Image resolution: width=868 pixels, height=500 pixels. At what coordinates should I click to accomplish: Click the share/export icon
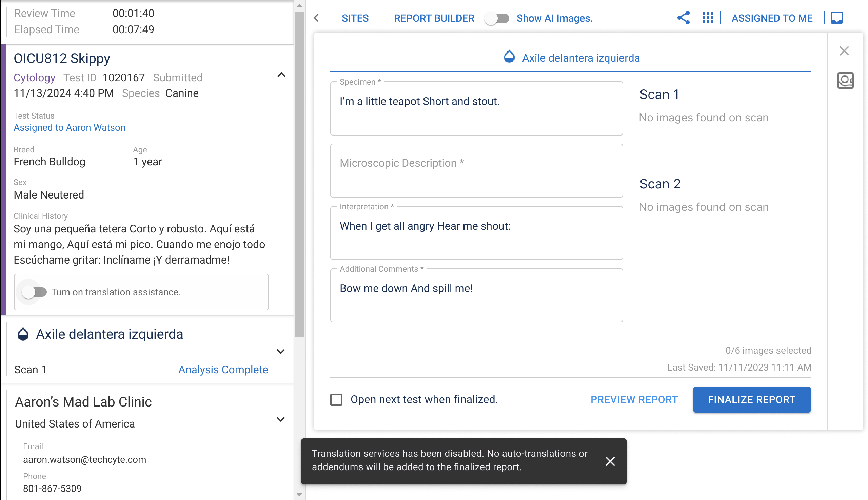pyautogui.click(x=683, y=18)
